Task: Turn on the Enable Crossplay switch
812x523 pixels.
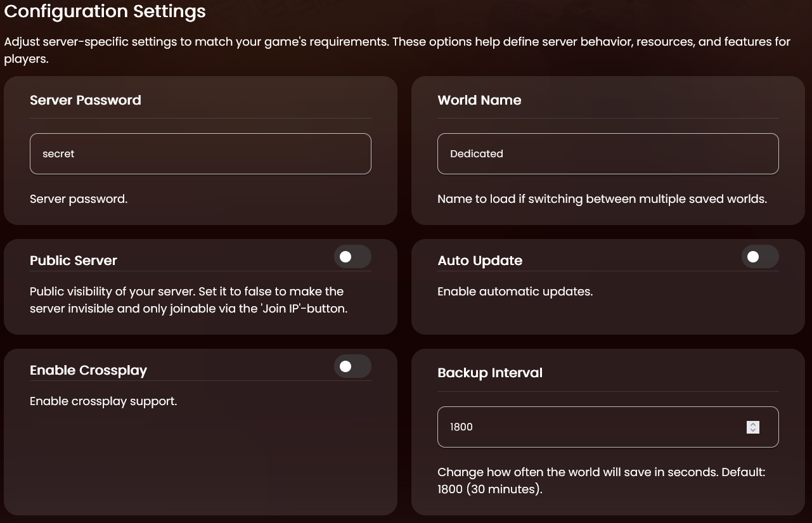Action: 352,366
